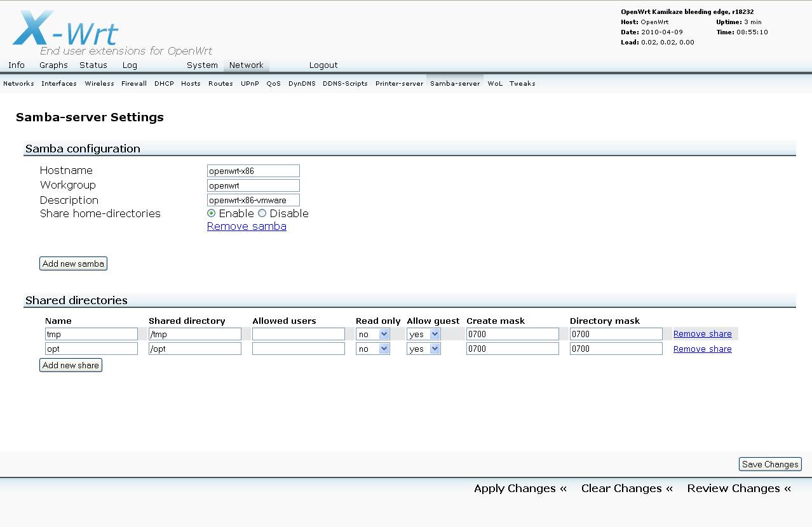Go to the WoL subpage

coord(495,83)
